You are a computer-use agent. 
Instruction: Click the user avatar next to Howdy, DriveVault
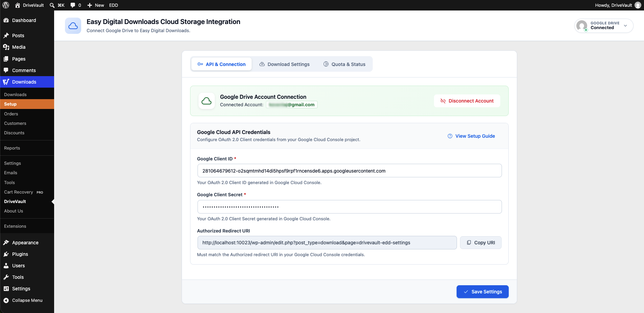tap(638, 5)
